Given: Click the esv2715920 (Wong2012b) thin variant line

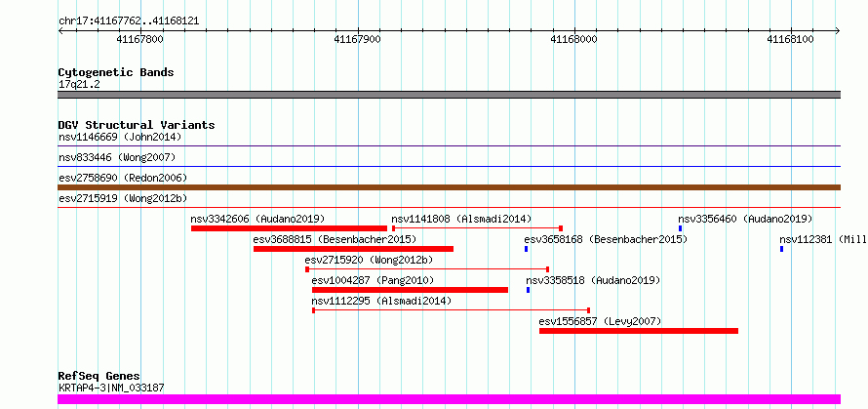Looking at the screenshot, I should (x=427, y=269).
